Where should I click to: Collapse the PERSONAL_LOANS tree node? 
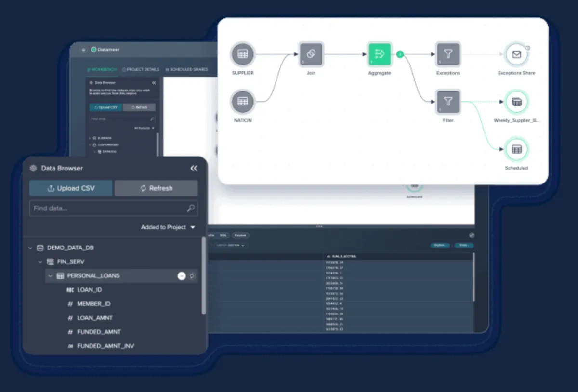click(51, 276)
